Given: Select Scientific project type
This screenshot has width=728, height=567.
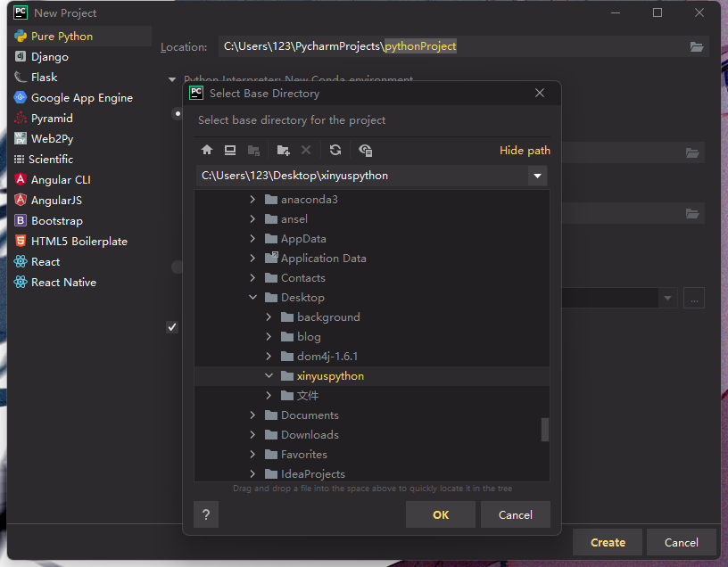Looking at the screenshot, I should click(80, 160).
